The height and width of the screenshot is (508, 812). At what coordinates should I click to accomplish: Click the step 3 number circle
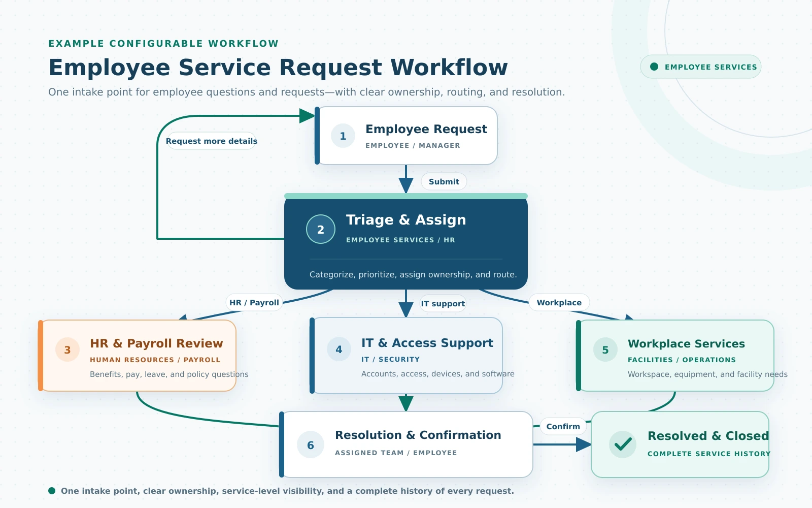click(x=67, y=350)
